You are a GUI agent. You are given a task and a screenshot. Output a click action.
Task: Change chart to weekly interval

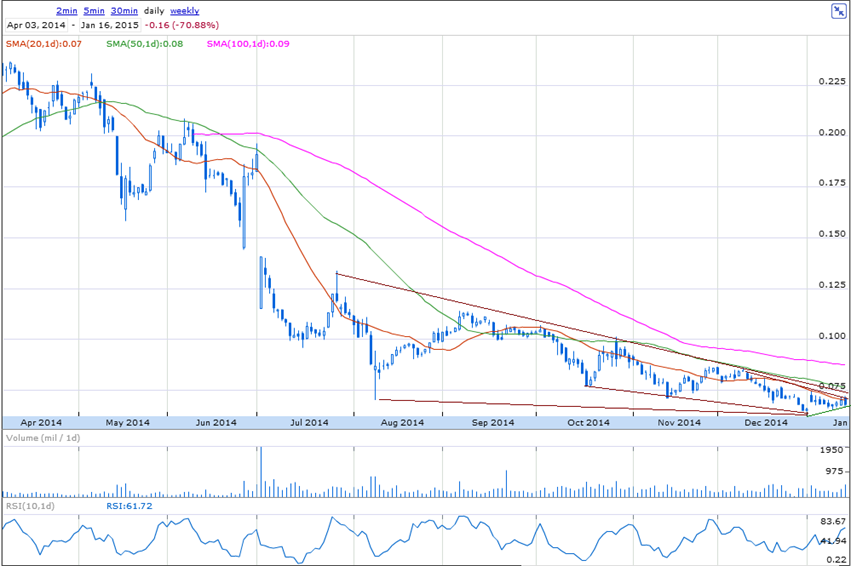pos(185,9)
